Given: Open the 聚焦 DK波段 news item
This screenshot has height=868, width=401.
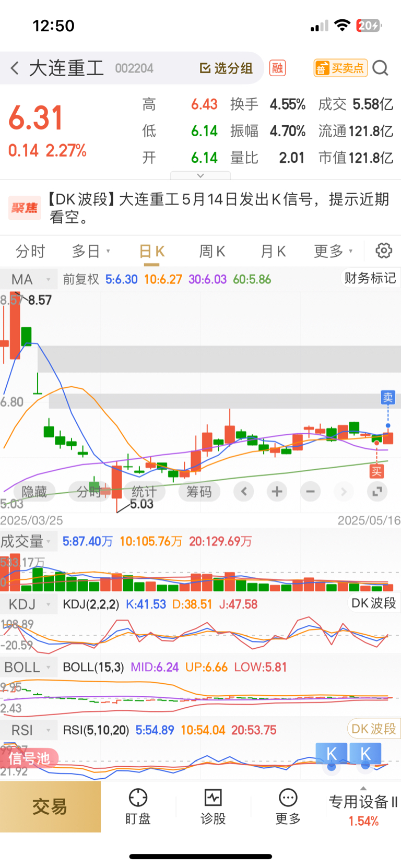Looking at the screenshot, I should pos(200,208).
